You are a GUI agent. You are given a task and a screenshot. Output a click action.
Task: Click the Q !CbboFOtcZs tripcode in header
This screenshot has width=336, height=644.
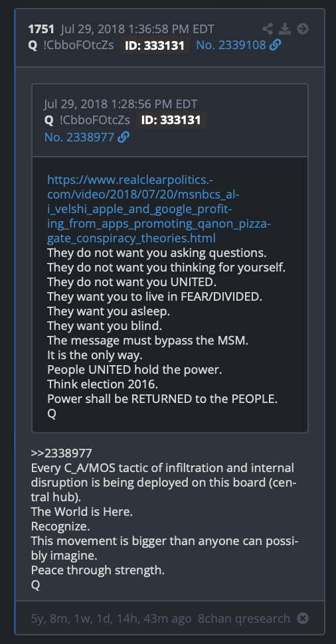click(x=71, y=44)
